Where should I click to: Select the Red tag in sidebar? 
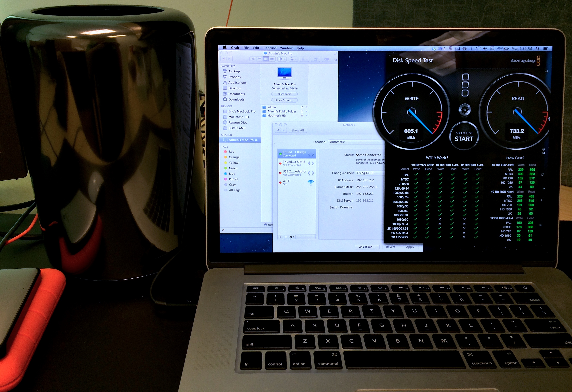click(231, 151)
